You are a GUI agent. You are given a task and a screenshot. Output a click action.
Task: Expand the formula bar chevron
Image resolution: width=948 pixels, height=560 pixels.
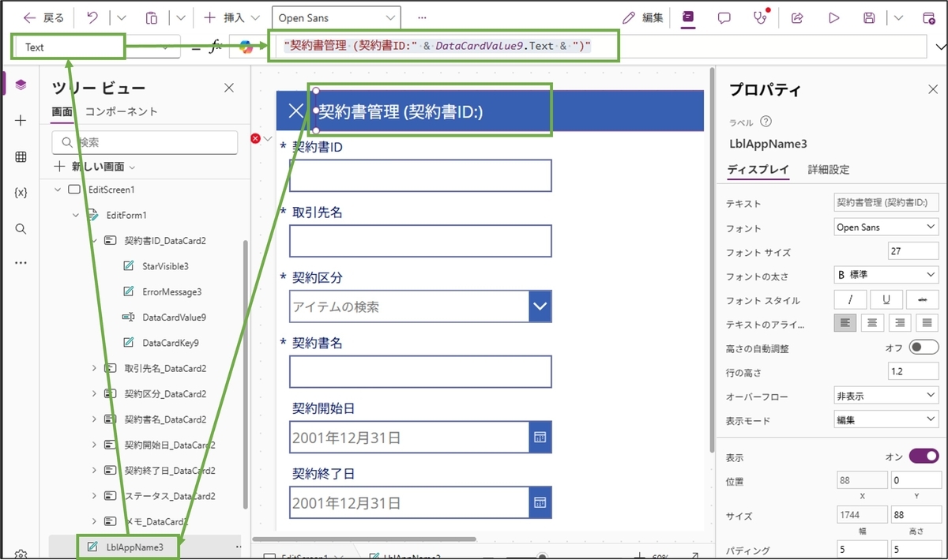[x=939, y=47]
